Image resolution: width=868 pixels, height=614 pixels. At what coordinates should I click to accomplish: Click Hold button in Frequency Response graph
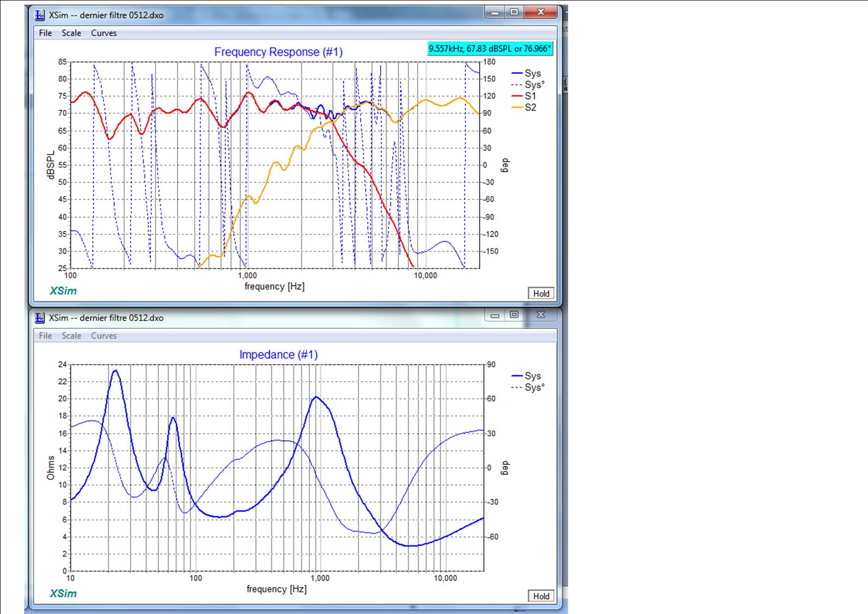click(x=541, y=293)
